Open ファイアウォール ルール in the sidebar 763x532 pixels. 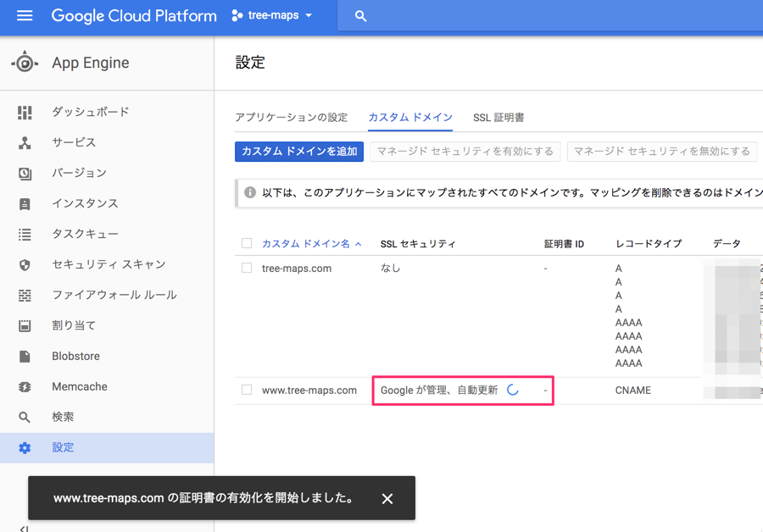tap(114, 295)
